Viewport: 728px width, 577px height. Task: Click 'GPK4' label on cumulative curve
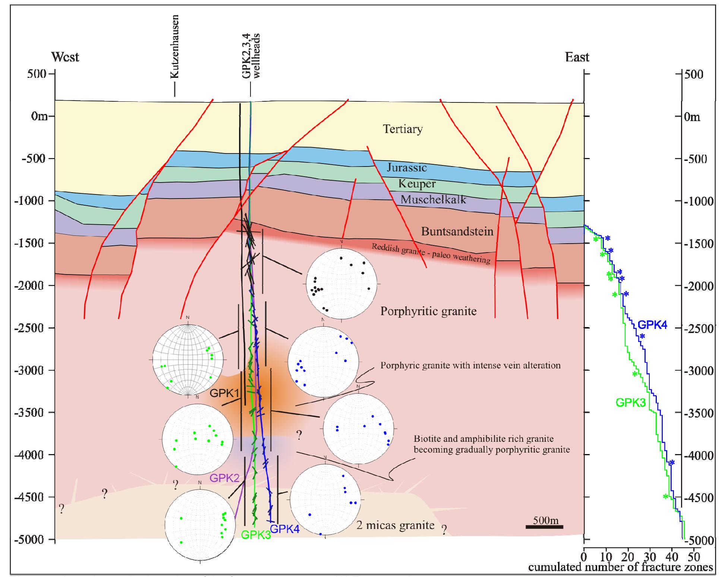coord(652,324)
